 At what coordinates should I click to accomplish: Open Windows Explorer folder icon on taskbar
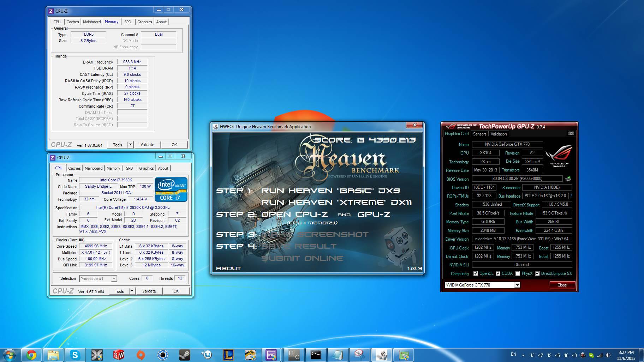pyautogui.click(x=53, y=355)
